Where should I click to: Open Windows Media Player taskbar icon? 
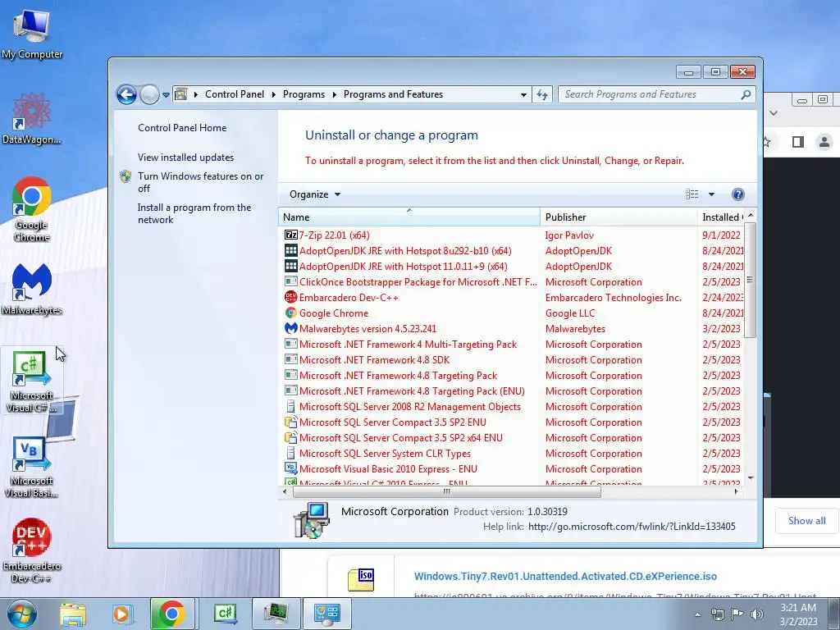coord(121,614)
